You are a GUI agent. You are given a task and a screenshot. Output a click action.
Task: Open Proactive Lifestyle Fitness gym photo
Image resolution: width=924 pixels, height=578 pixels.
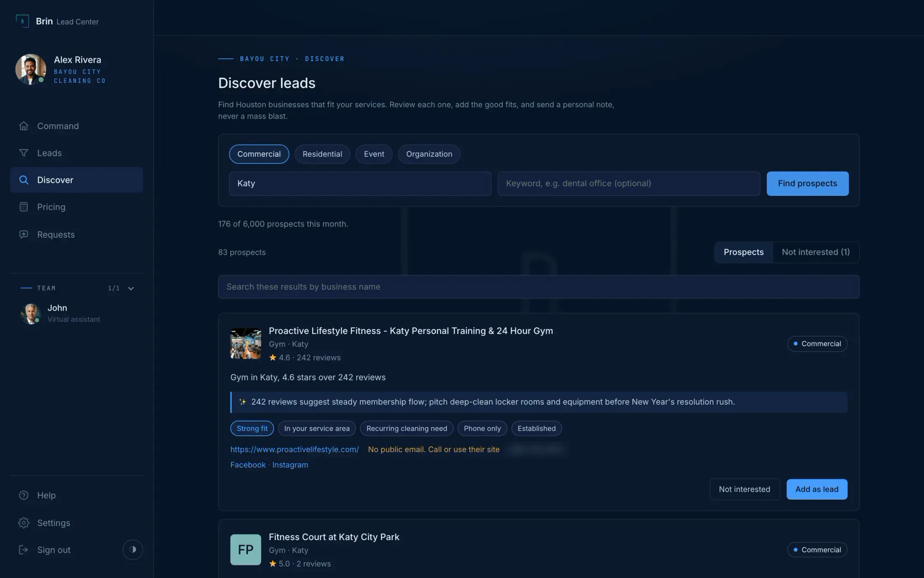tap(246, 343)
